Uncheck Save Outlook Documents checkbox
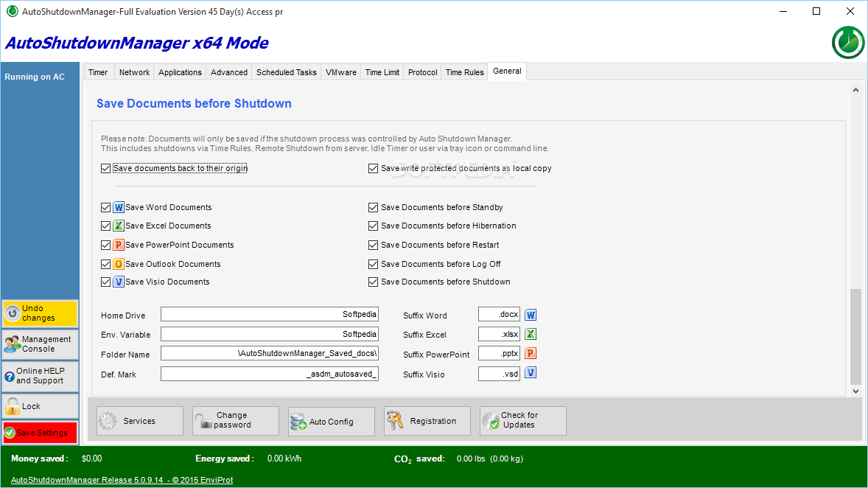The image size is (868, 488). (105, 264)
